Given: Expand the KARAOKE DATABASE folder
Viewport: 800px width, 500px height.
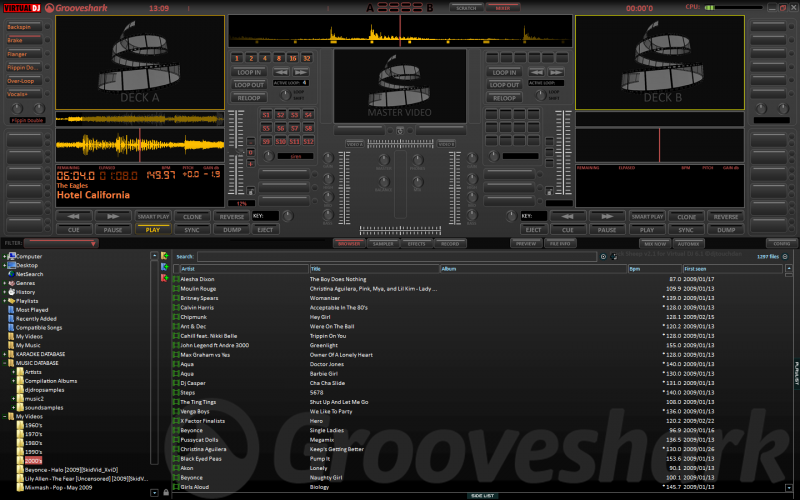Looking at the screenshot, I should click(x=5, y=354).
